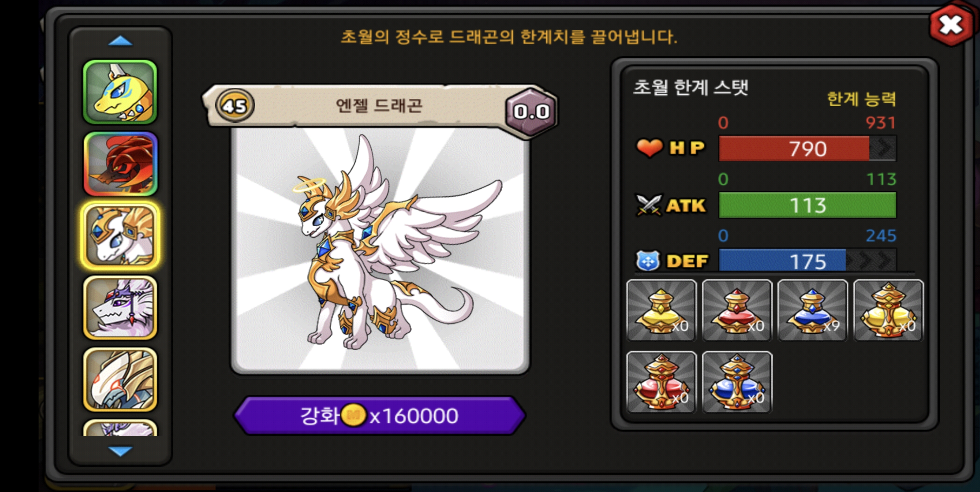Screen dimensions: 980x492
Task: Select the small yellow essence potion
Action: pos(662,310)
